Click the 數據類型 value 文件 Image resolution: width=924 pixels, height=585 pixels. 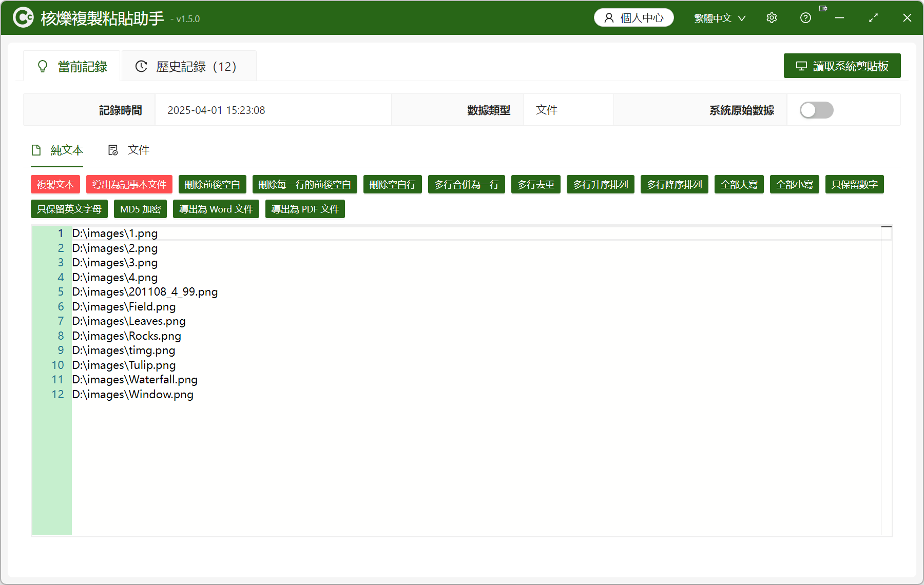coord(547,110)
